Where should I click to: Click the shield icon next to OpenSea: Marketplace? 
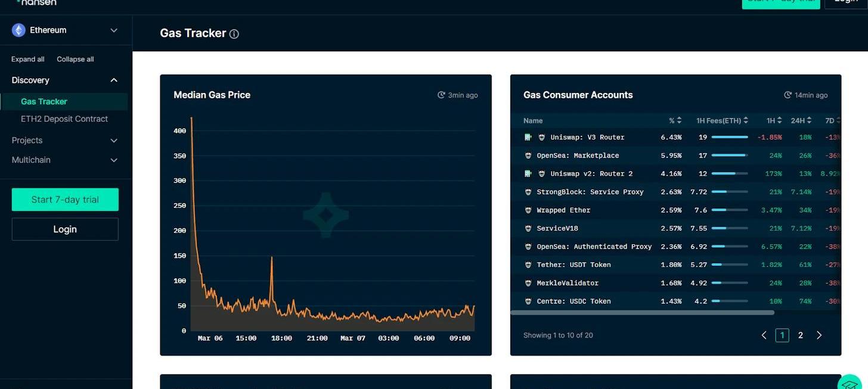pyautogui.click(x=528, y=155)
